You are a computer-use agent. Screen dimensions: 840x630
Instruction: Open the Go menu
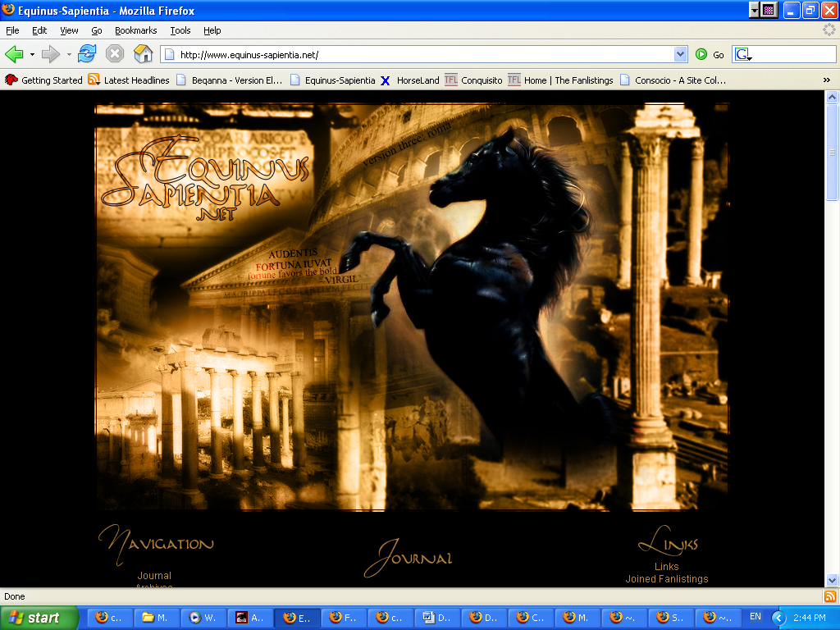(x=97, y=30)
